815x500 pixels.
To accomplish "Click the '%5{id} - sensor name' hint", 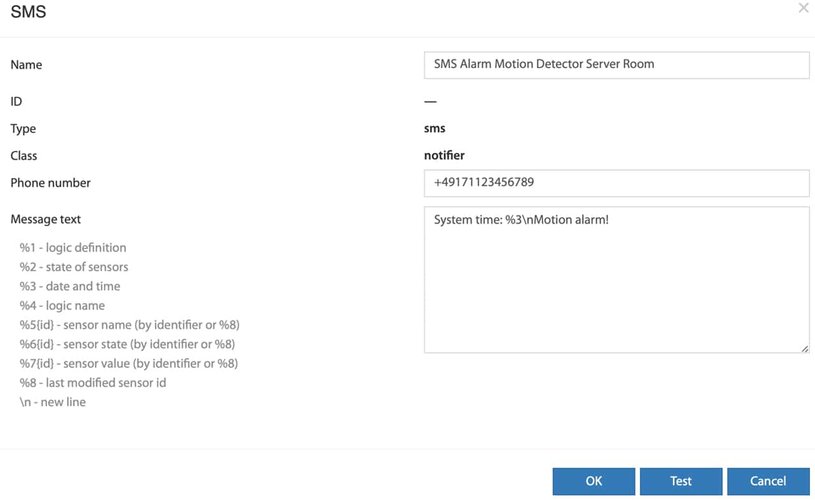I will click(x=129, y=325).
